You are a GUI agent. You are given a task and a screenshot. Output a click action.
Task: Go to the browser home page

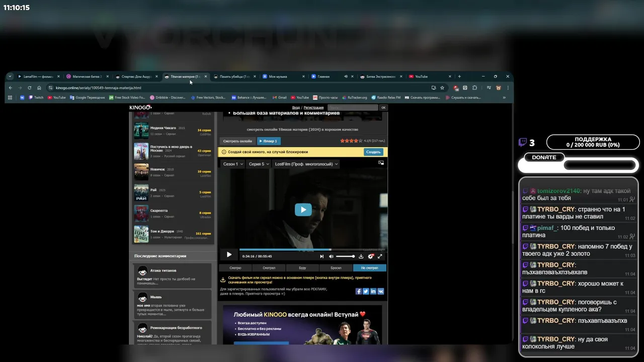tap(39, 87)
